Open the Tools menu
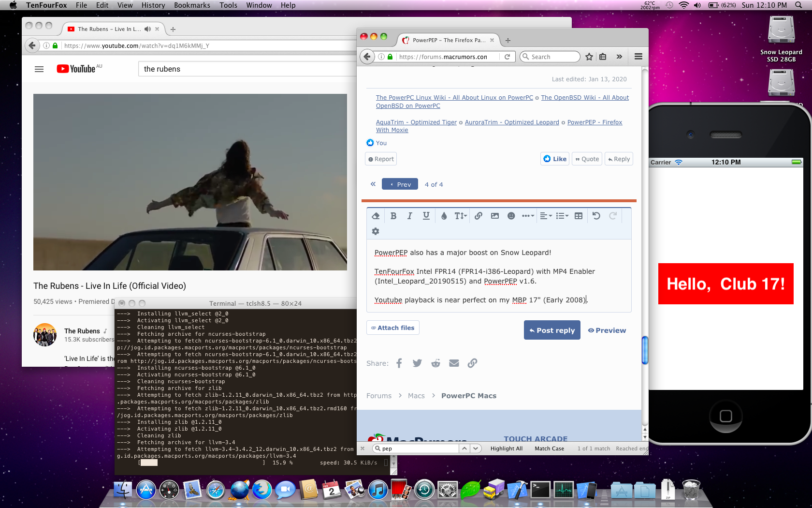 coord(228,5)
